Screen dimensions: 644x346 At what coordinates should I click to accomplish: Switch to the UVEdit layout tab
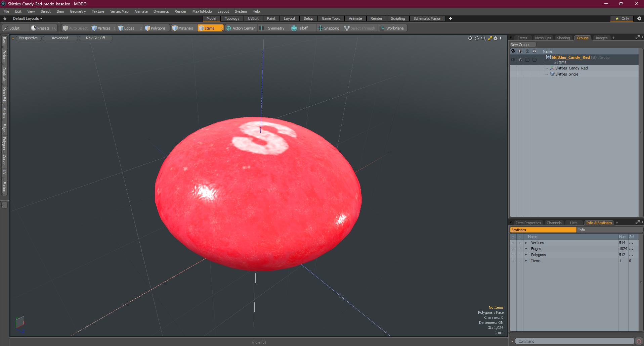pos(253,18)
